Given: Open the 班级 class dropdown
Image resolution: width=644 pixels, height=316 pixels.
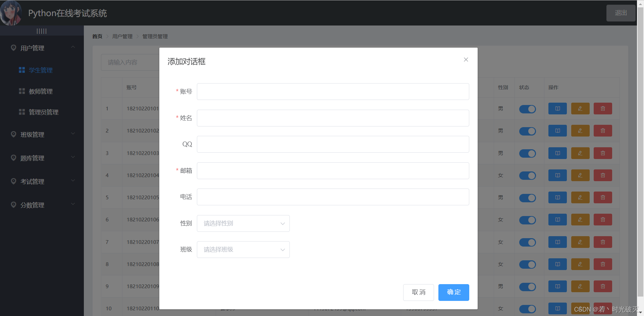Looking at the screenshot, I should pos(243,250).
